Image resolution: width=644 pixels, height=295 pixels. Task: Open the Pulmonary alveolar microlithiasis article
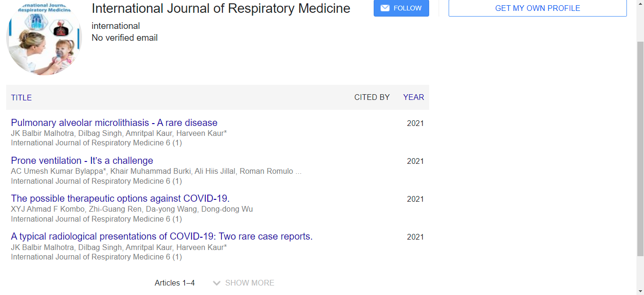pyautogui.click(x=114, y=123)
